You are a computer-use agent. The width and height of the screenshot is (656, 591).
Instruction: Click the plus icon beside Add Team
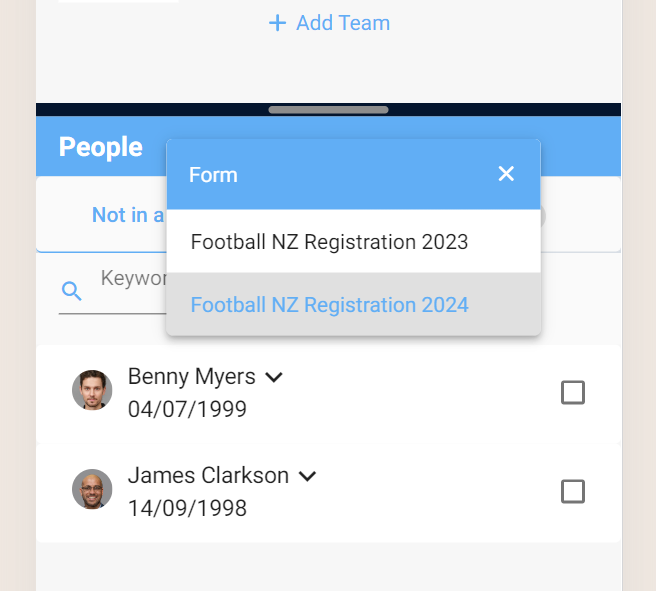(x=277, y=23)
